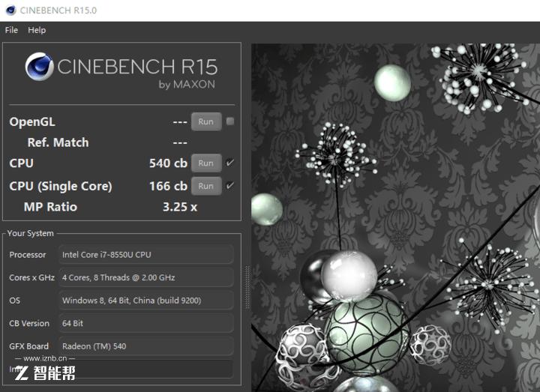Start the CPU (Single Core) test
Screen dimensions: 540x392
coord(205,186)
